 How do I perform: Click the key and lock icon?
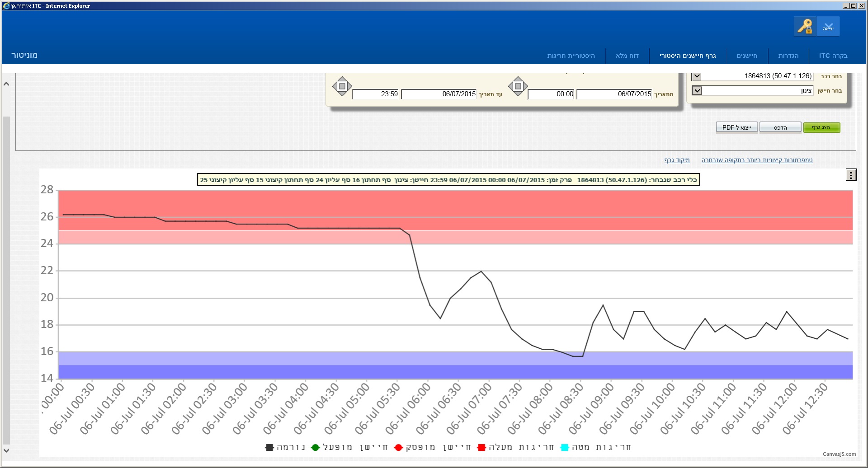tap(805, 27)
